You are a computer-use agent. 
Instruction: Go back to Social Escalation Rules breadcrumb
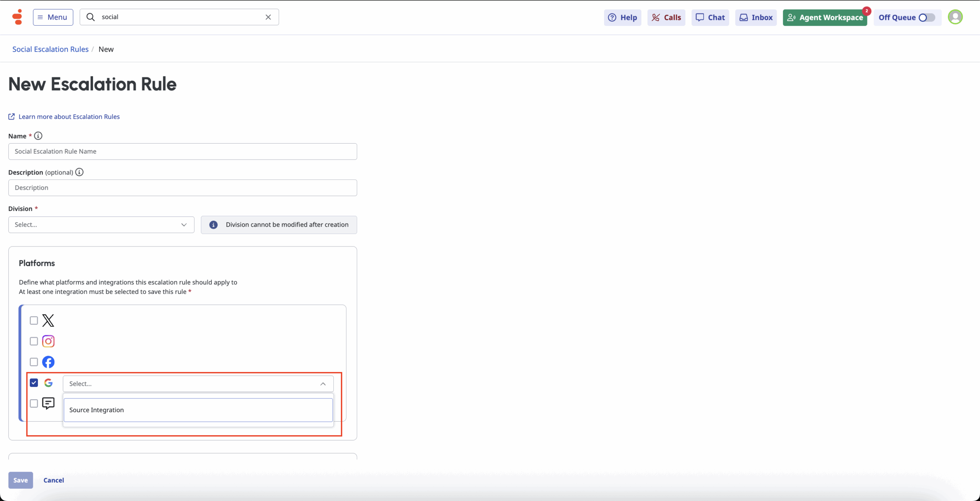(x=50, y=49)
